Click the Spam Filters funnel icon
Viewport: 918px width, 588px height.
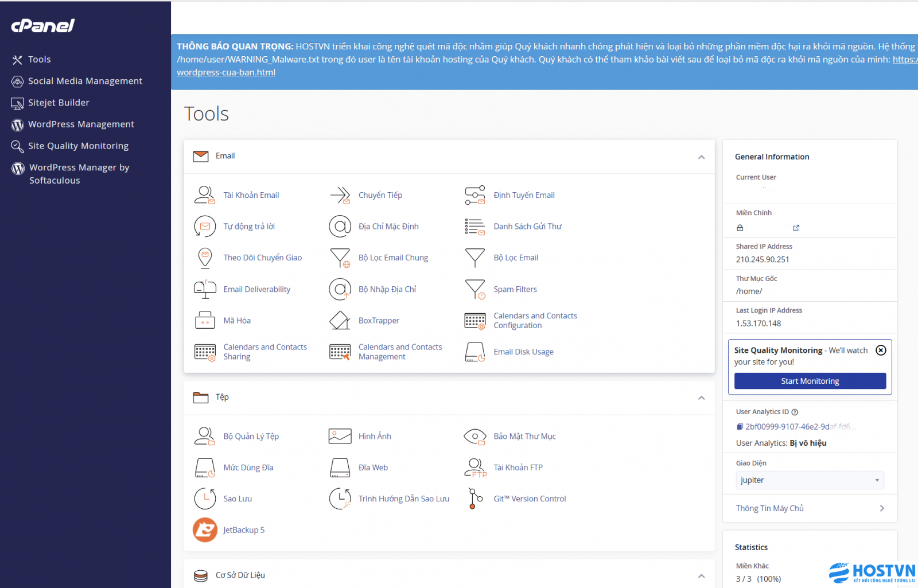(475, 289)
